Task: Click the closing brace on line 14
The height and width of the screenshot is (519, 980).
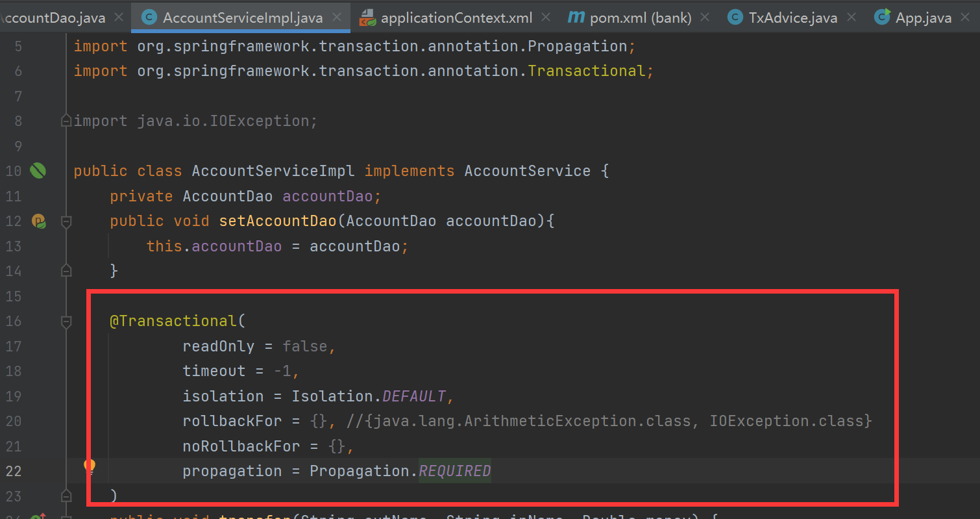Action: click(114, 270)
